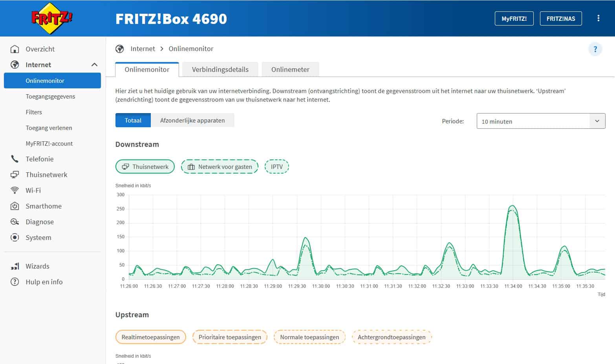Open the Periode dropdown

540,121
